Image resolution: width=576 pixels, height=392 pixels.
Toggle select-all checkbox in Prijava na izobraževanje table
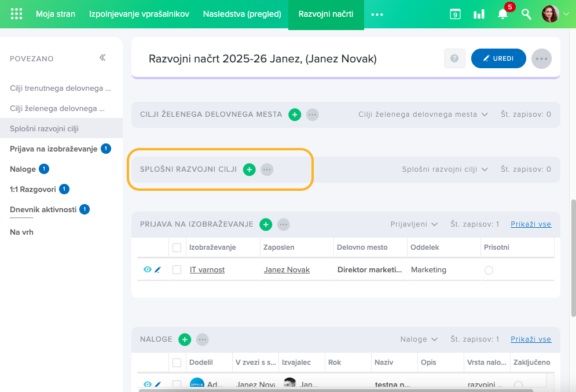tap(177, 247)
